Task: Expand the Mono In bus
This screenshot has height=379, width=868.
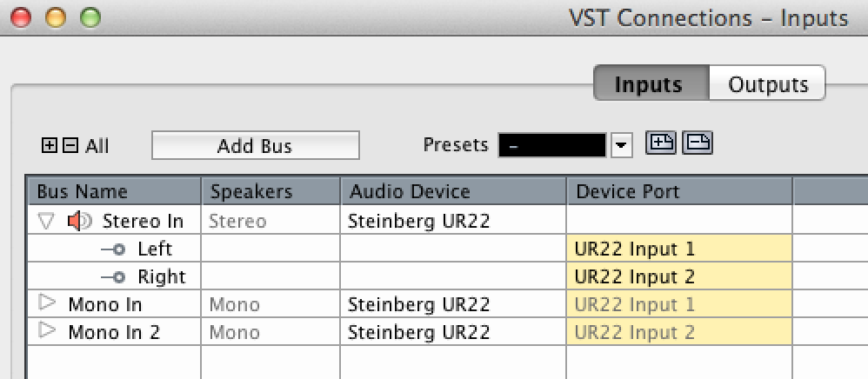Action: pos(48,303)
